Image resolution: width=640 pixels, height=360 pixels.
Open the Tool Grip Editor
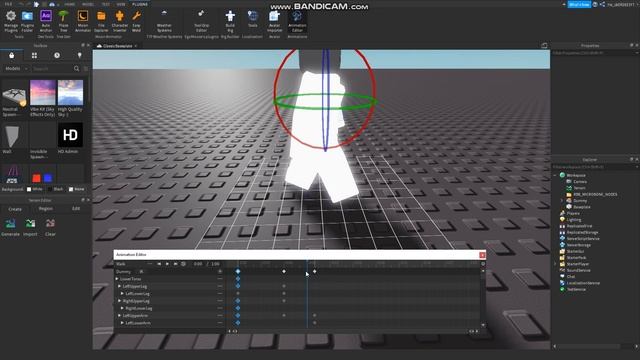[x=201, y=21]
